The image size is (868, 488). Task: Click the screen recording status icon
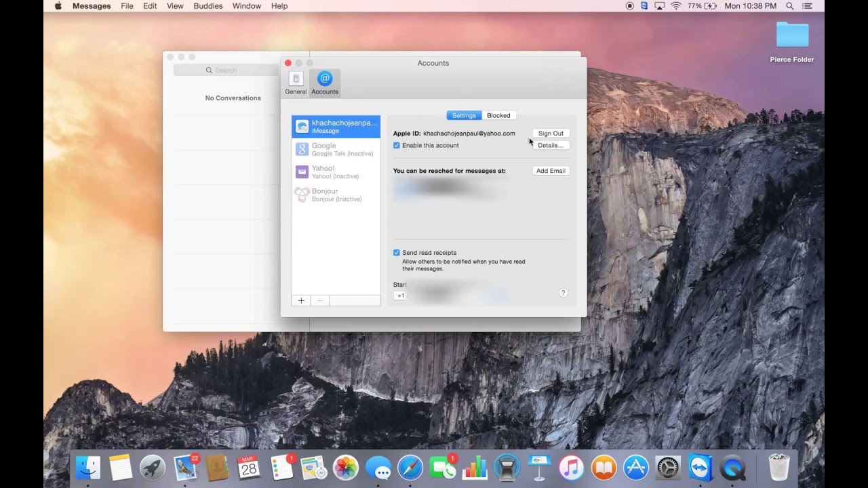click(630, 6)
